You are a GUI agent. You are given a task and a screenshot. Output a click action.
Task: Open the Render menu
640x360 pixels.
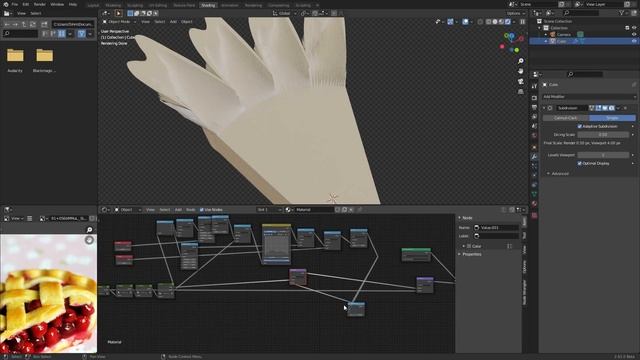(40, 4)
